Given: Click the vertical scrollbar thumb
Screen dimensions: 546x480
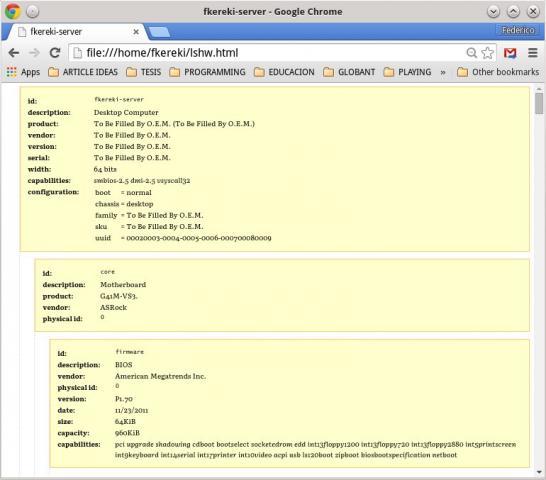Looking at the screenshot, I should (539, 103).
